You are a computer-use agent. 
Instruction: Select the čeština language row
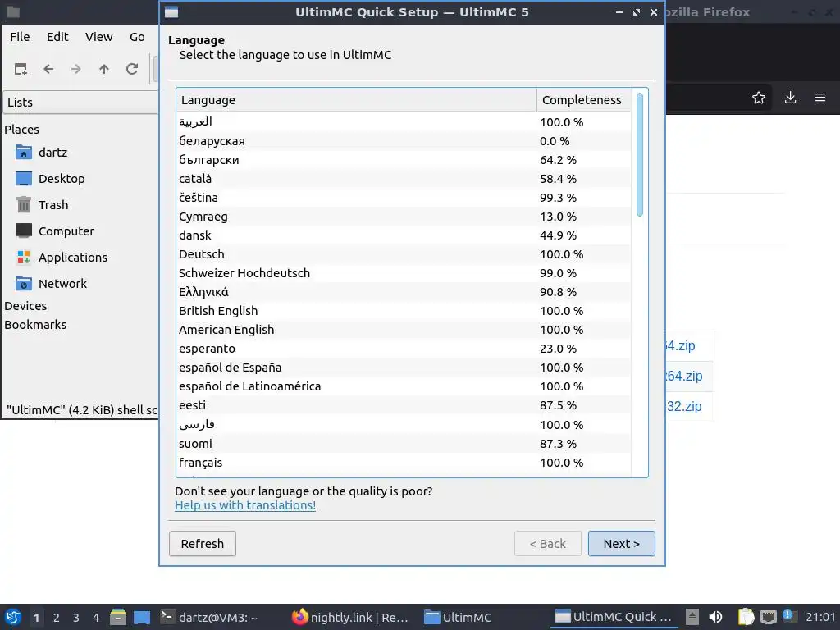click(404, 198)
